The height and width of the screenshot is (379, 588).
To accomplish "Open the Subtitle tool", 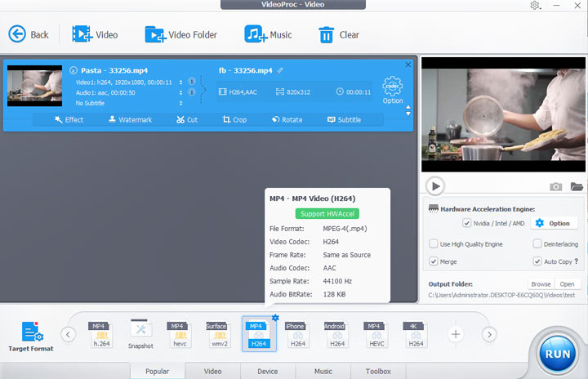I will (344, 120).
